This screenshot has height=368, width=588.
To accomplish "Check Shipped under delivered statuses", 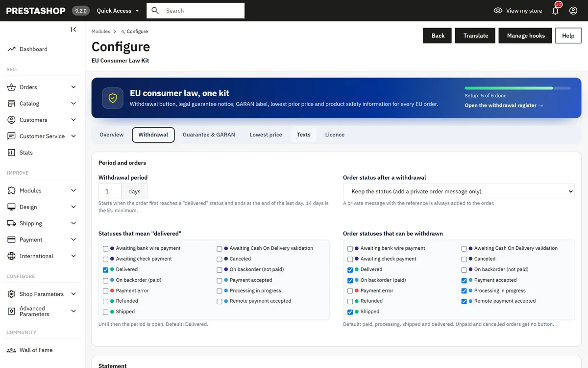I will [x=106, y=312].
